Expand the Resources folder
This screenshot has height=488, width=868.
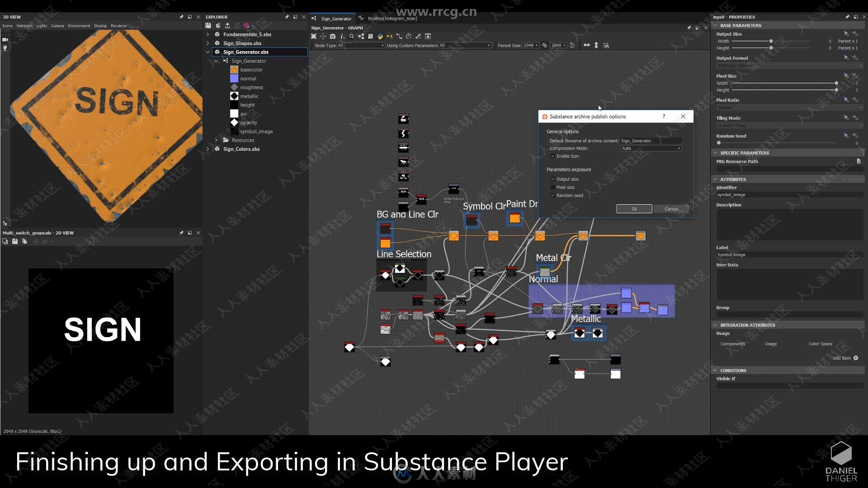tap(216, 140)
